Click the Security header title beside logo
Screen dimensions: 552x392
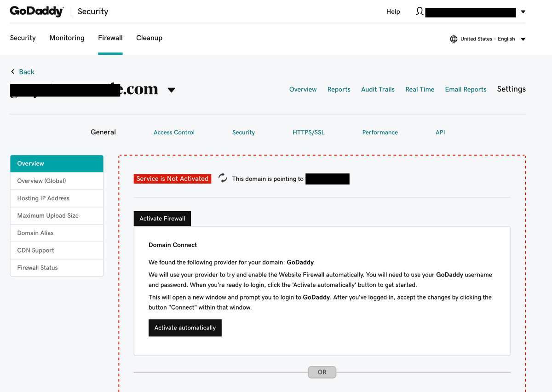pos(93,12)
